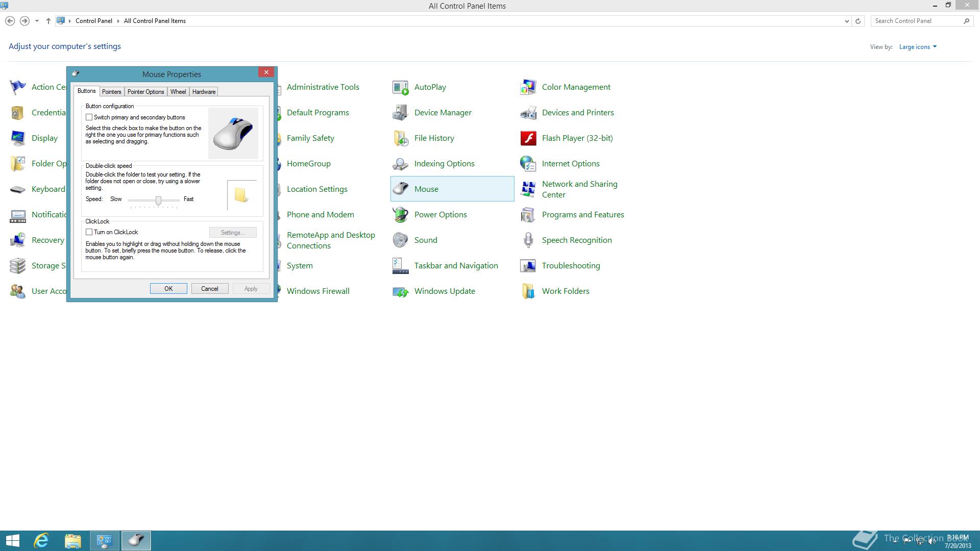Image resolution: width=980 pixels, height=551 pixels.
Task: Click the Search Control Panel field
Action: click(916, 21)
